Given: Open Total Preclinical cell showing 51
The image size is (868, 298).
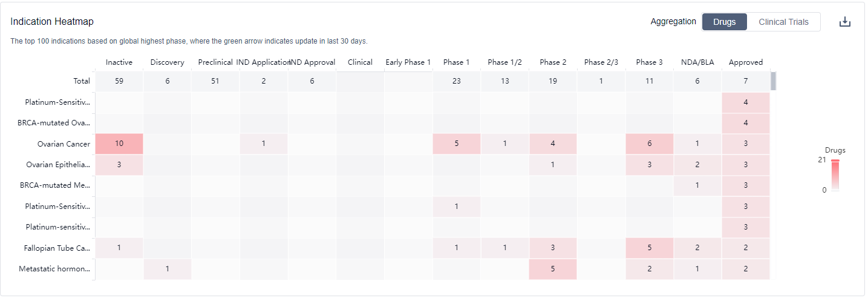Looking at the screenshot, I should click(215, 81).
